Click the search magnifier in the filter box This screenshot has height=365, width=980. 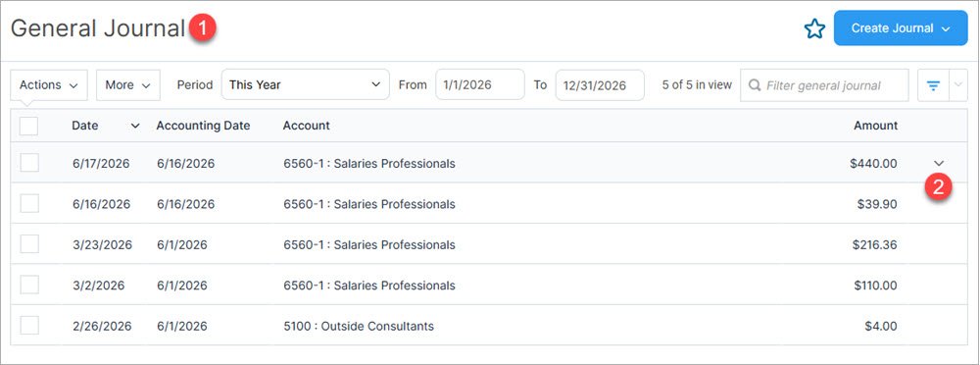coord(755,85)
